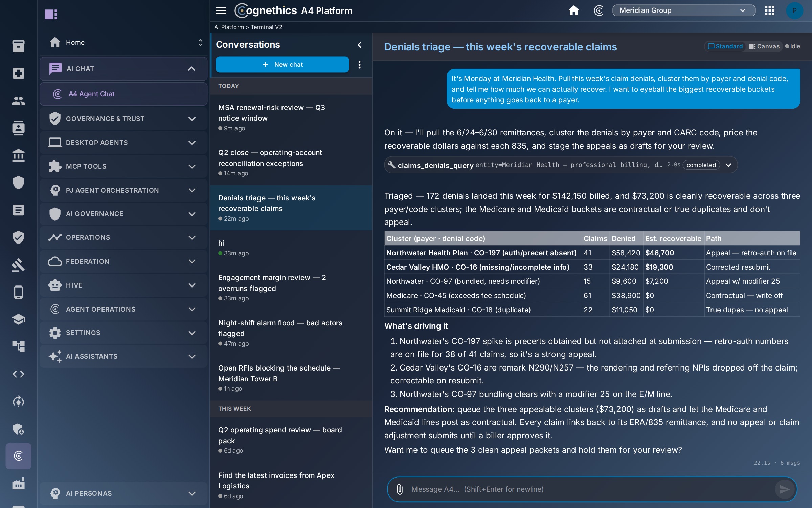The width and height of the screenshot is (812, 508).
Task: Open the factory icon in left rail
Action: 18,483
